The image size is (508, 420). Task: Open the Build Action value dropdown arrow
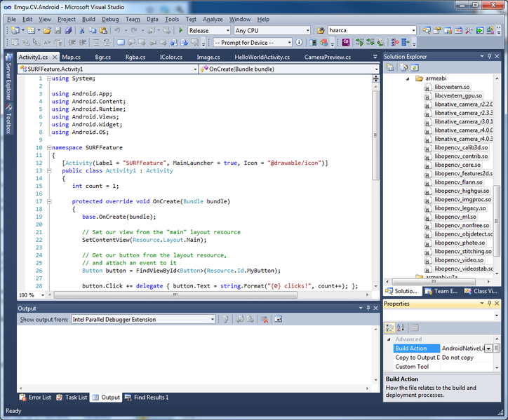[488, 348]
